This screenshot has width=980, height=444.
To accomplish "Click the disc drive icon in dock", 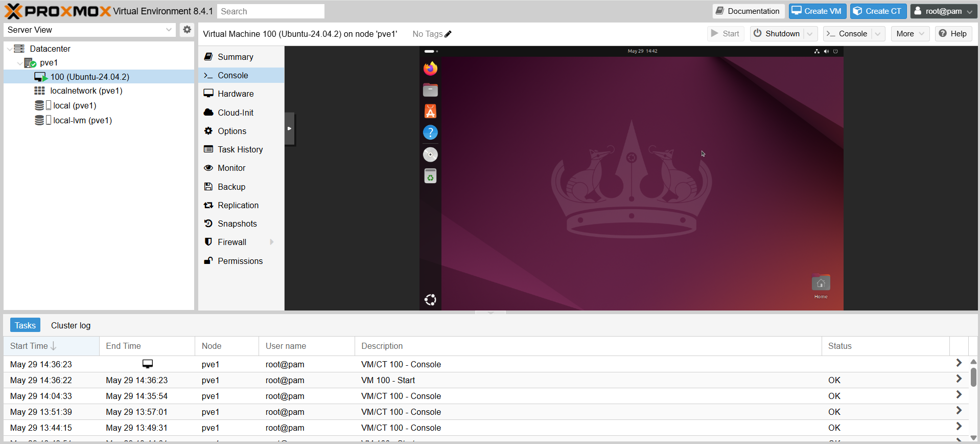I will click(x=430, y=154).
